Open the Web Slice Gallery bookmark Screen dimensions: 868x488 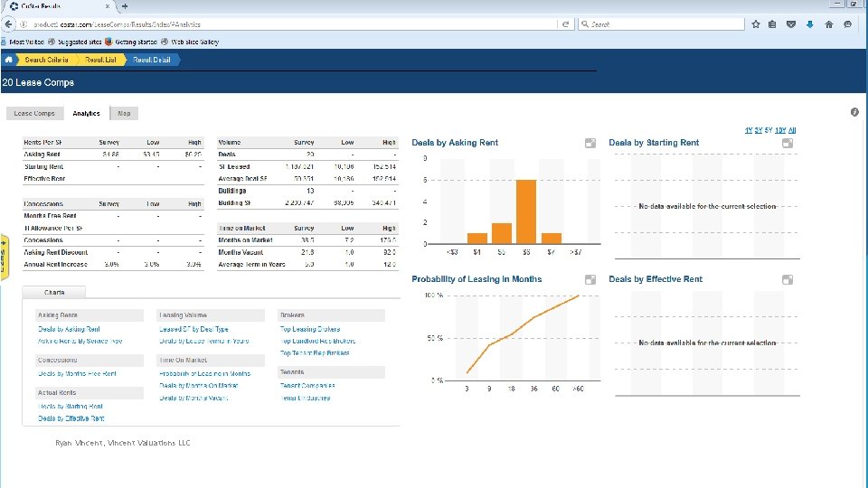[190, 42]
